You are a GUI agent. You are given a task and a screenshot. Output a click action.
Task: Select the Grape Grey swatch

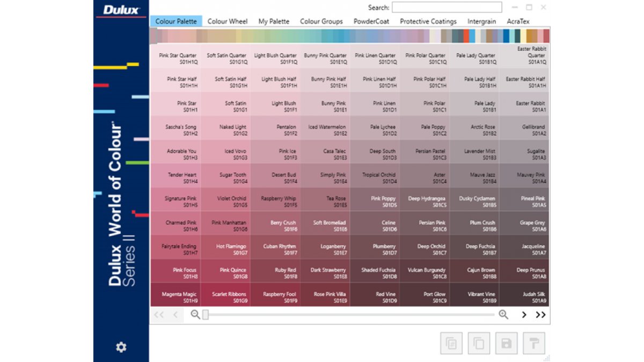click(x=524, y=223)
